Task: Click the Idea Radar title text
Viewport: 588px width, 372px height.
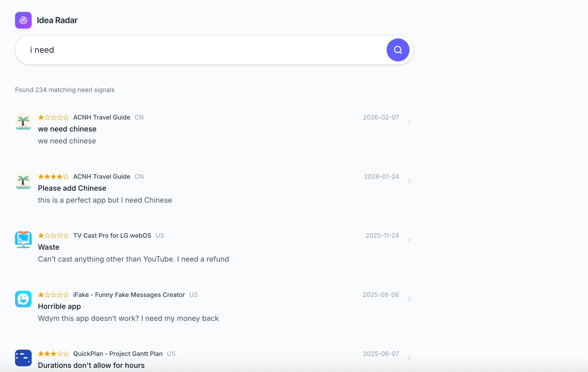Action: coord(57,20)
